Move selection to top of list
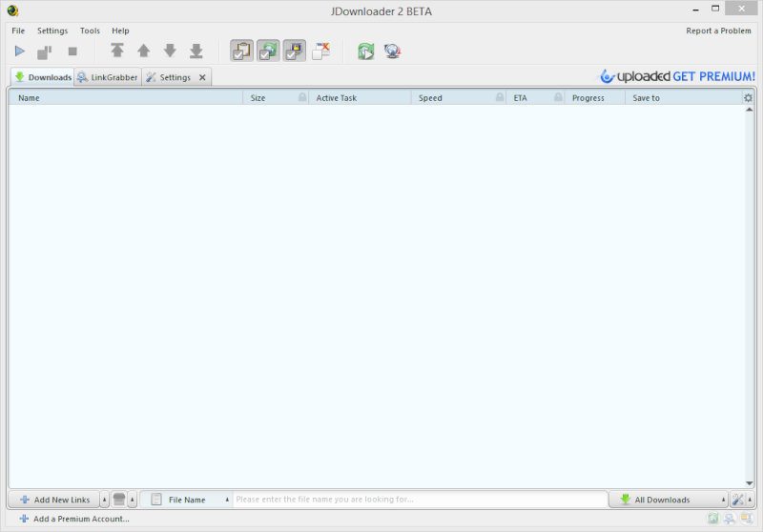Image resolution: width=763 pixels, height=532 pixels. [x=117, y=51]
